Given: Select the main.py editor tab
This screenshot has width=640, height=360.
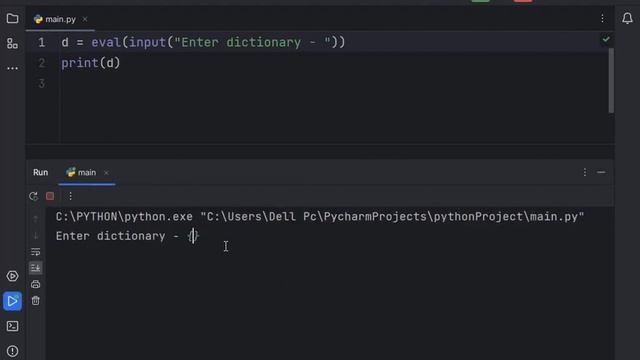Looking at the screenshot, I should click(60, 19).
